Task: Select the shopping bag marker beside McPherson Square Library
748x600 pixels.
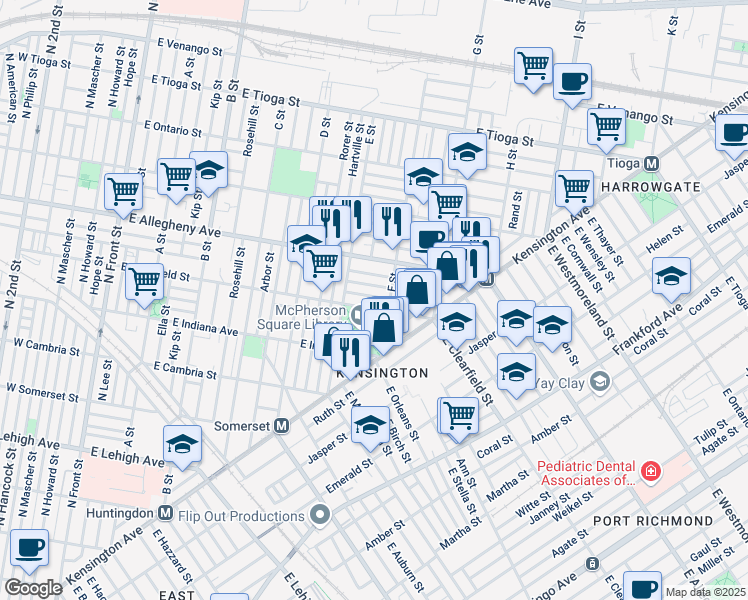Action: (384, 331)
